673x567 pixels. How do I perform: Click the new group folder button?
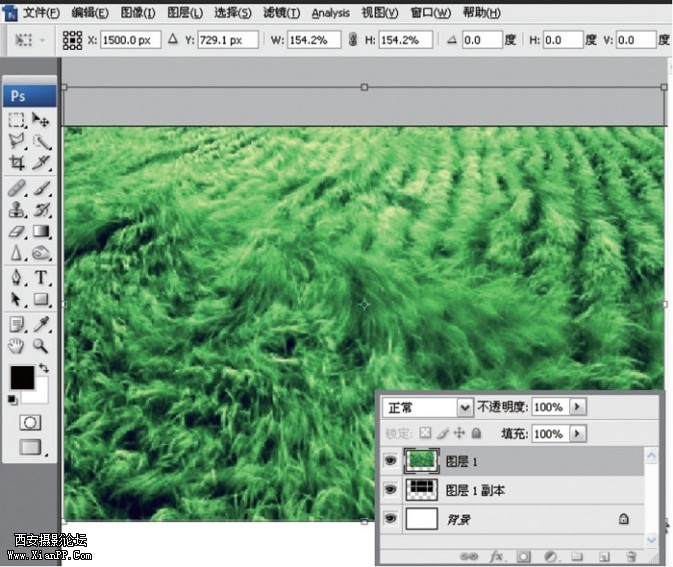[x=577, y=557]
